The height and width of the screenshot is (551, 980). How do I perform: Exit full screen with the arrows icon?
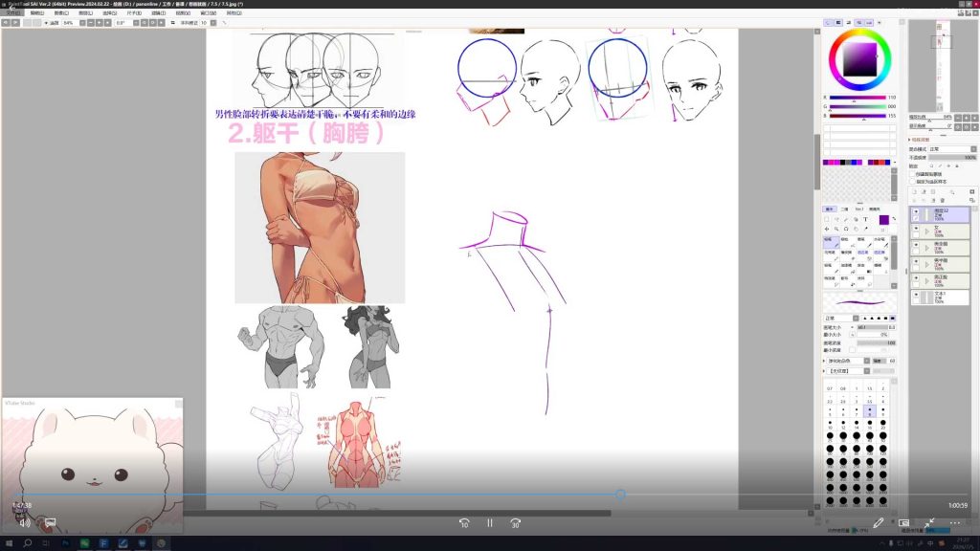pos(929,523)
